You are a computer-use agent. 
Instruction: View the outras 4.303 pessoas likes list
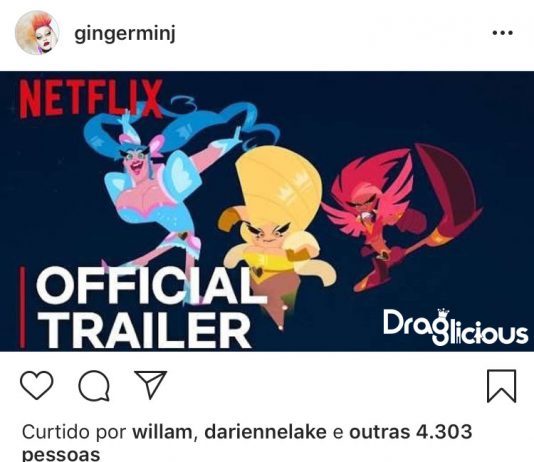point(410,432)
